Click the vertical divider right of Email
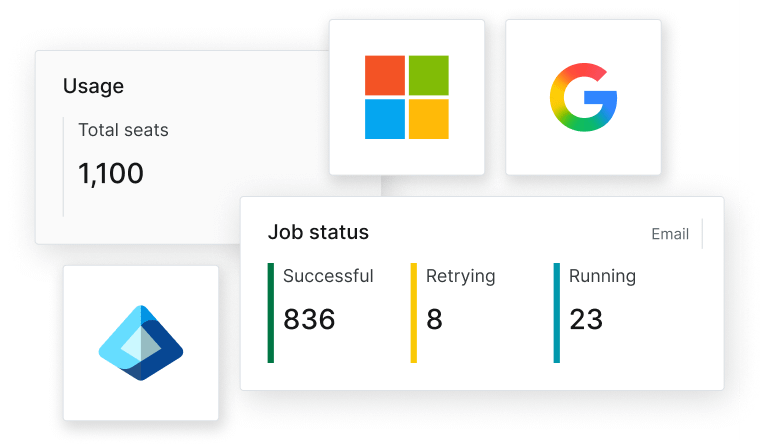 [x=702, y=234]
